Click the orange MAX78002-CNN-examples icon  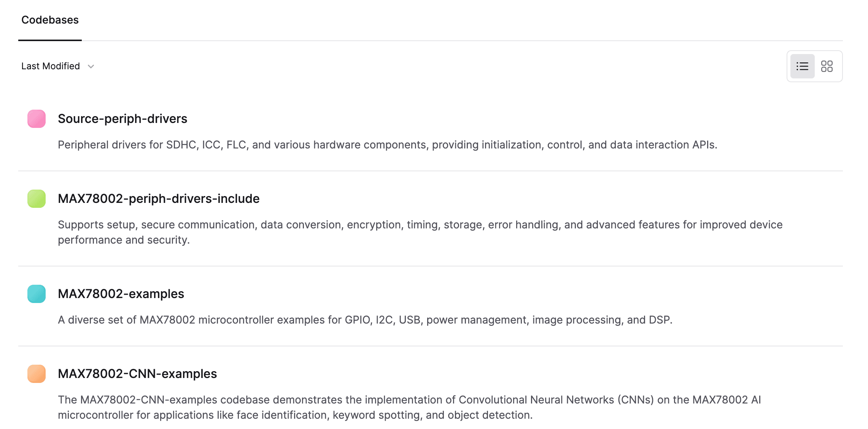[37, 374]
